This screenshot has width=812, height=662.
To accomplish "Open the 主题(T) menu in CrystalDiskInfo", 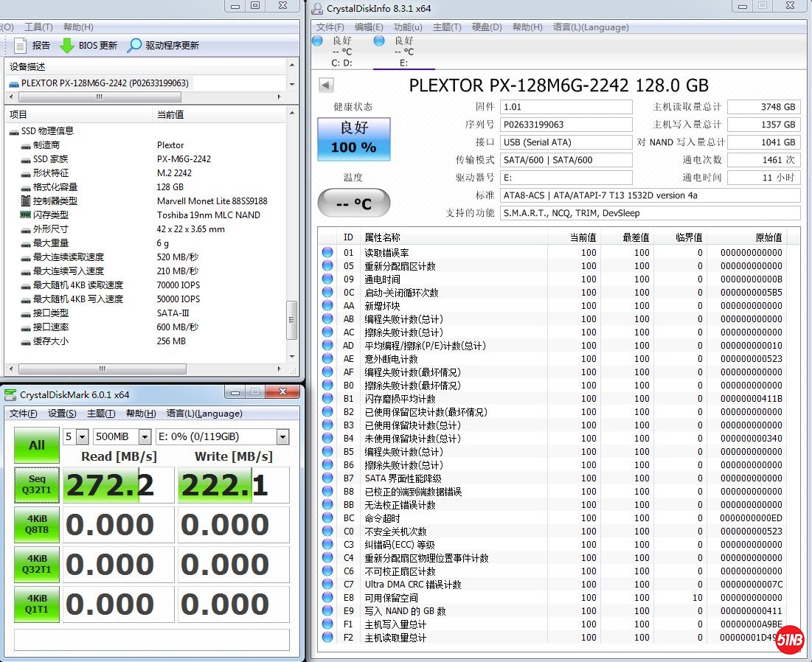I will (447, 27).
